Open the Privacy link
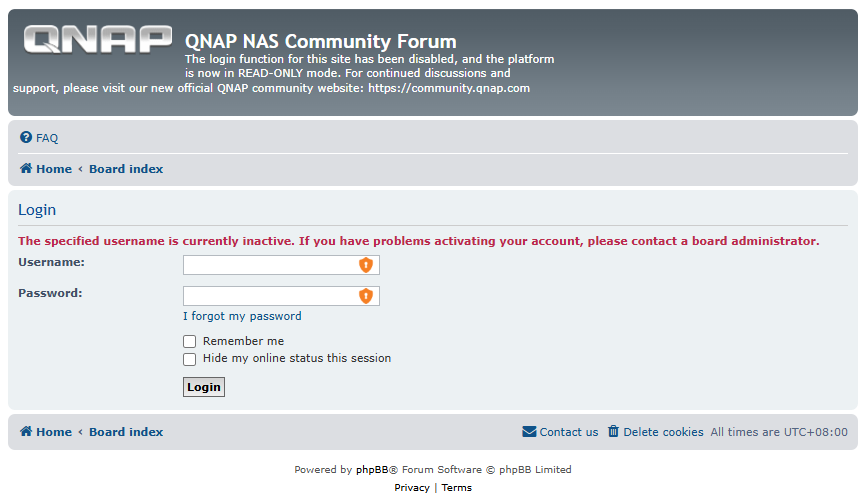The width and height of the screenshot is (866, 504). pyautogui.click(x=412, y=487)
